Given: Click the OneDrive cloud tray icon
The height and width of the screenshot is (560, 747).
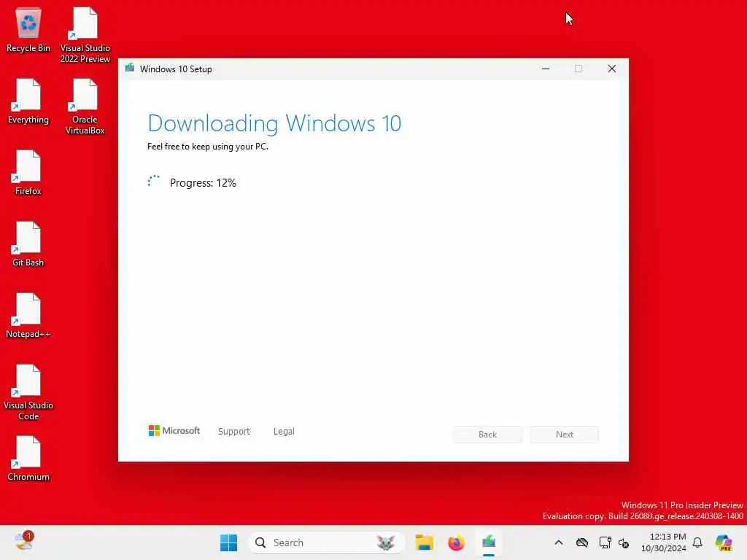Looking at the screenshot, I should pyautogui.click(x=581, y=542).
